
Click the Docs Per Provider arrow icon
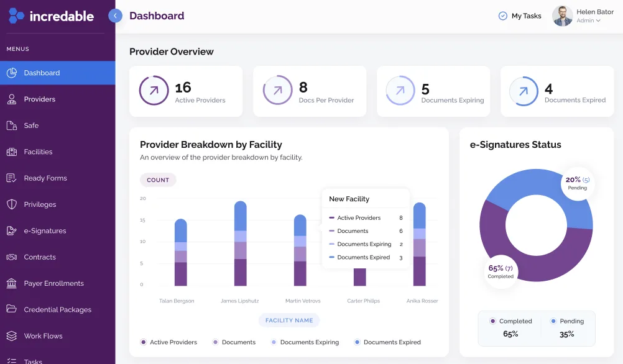click(x=278, y=90)
